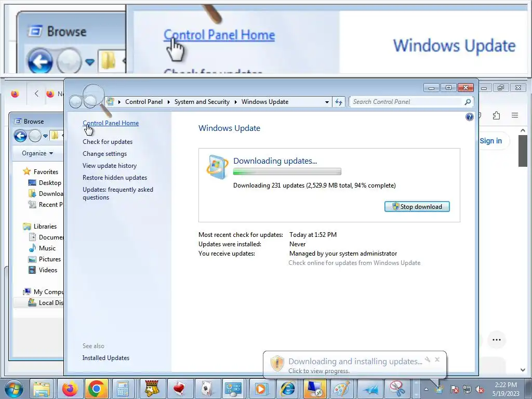This screenshot has height=399, width=532.
Task: Open Updates: frequently asked questions
Action: tap(118, 193)
